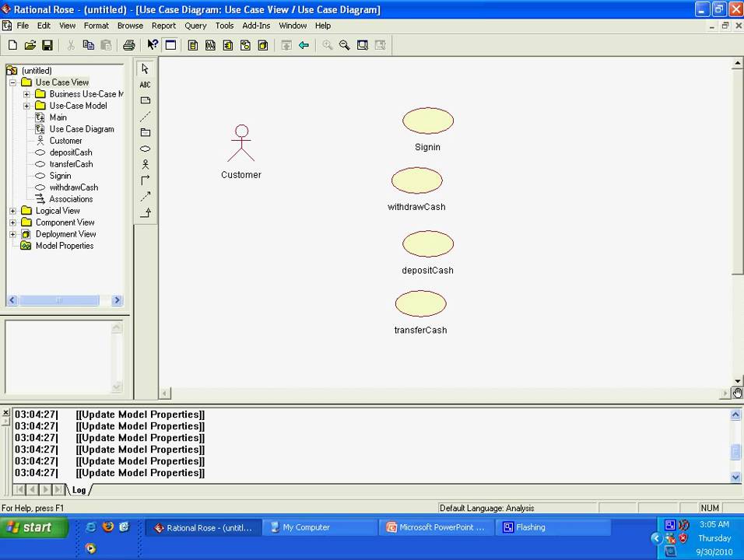The image size is (744, 560).
Task: Select withdrawCash in the browser tree
Action: pos(74,187)
